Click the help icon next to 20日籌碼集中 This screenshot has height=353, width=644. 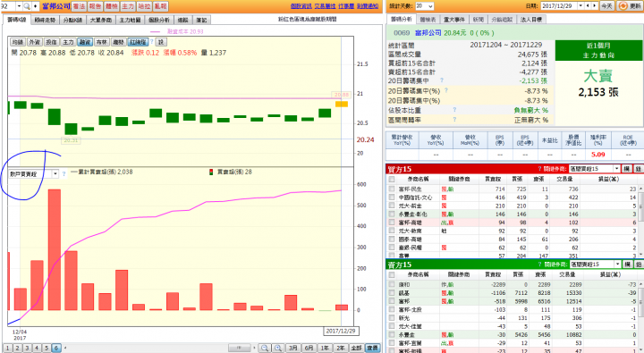tap(442, 80)
